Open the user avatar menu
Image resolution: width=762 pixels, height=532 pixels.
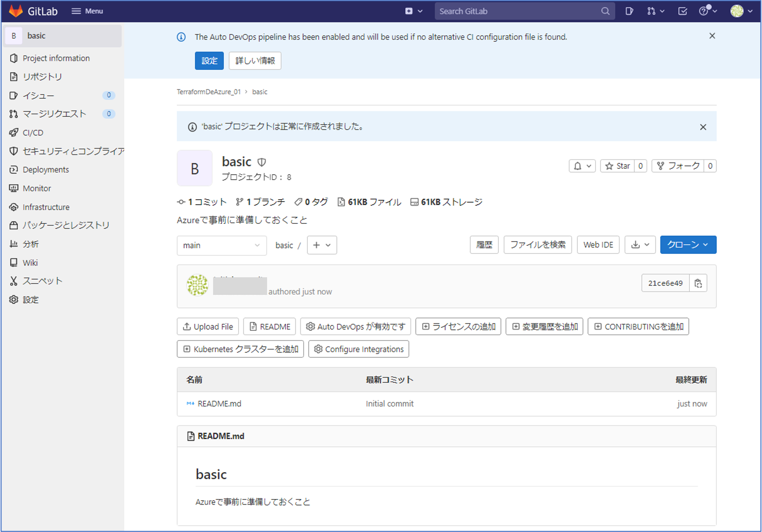(x=741, y=11)
